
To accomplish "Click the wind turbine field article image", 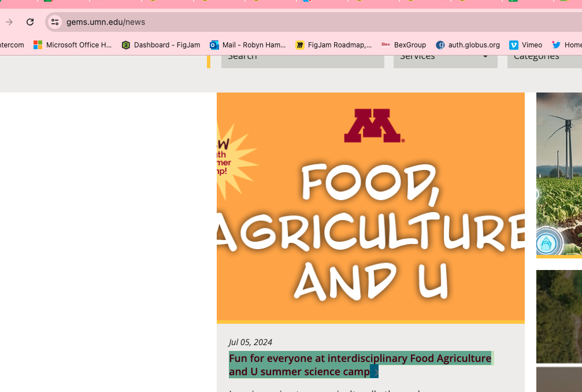I will click(559, 173).
